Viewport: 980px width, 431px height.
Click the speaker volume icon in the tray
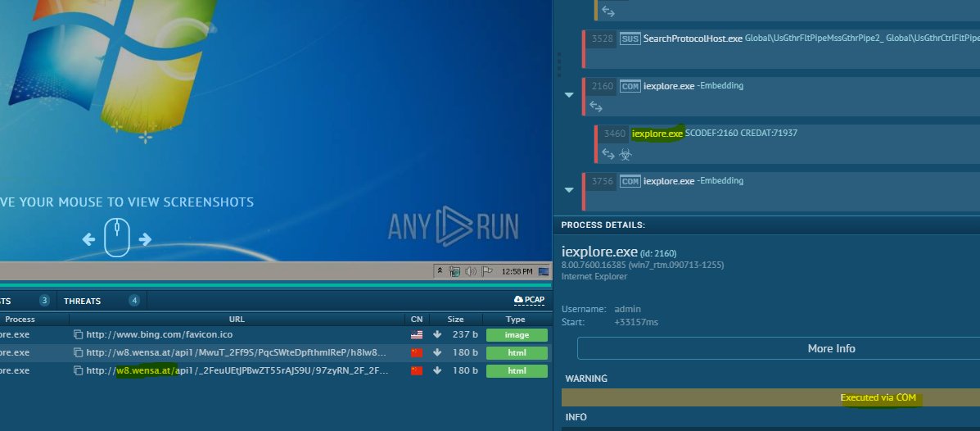[472, 271]
